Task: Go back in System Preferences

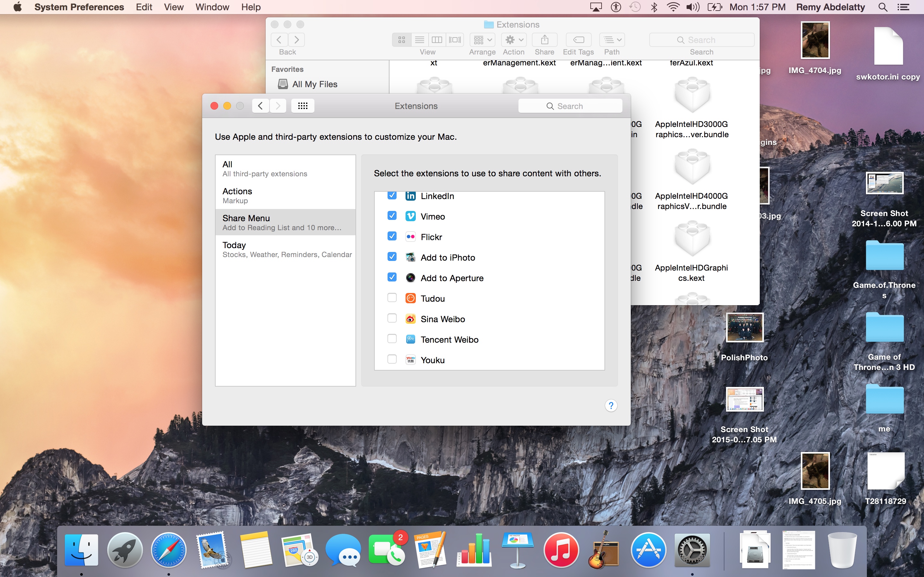Action: pyautogui.click(x=261, y=106)
